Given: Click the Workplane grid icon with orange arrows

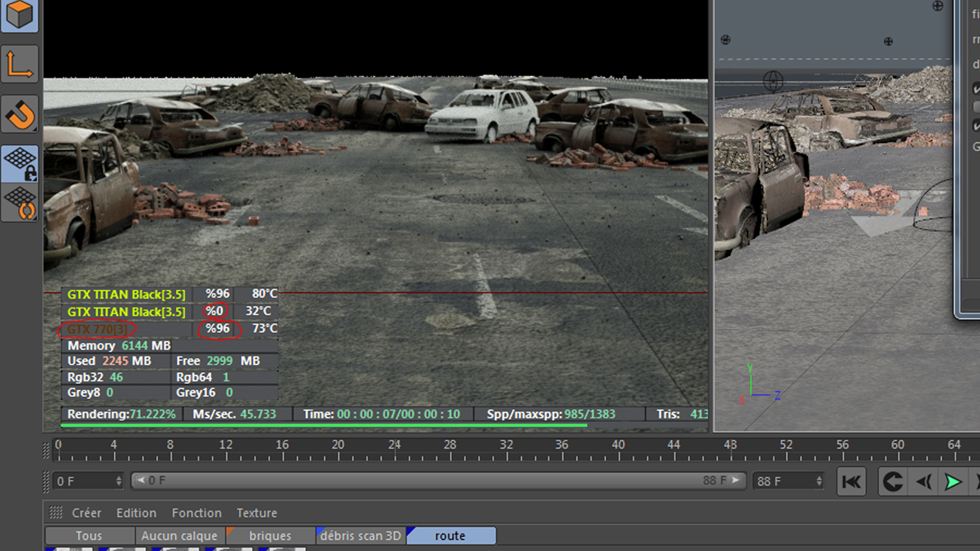Looking at the screenshot, I should [x=19, y=203].
